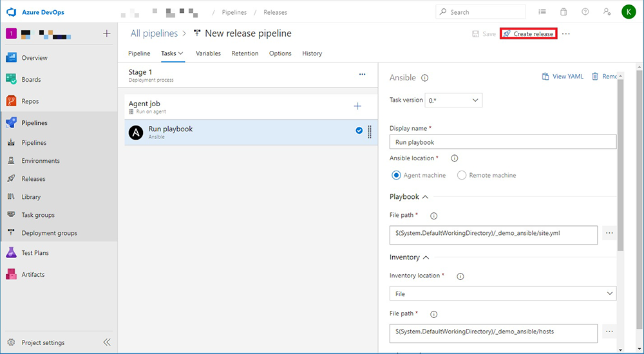This screenshot has width=644, height=354.
Task: Open the user settings icon in header
Action: tap(607, 12)
